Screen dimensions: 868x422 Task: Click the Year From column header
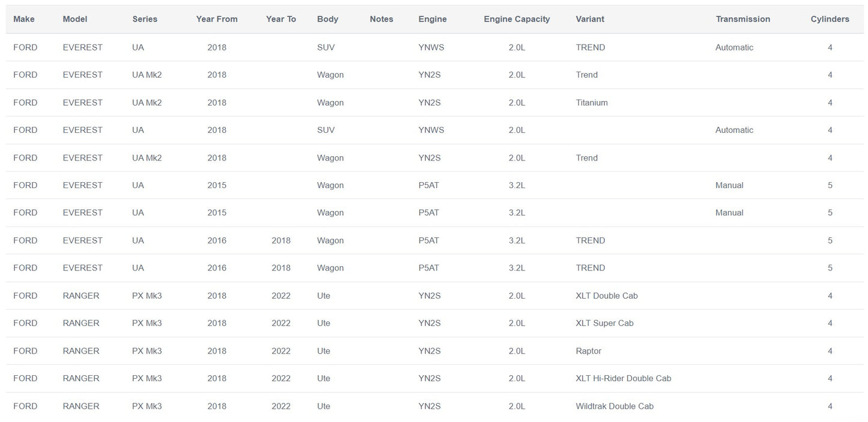217,19
